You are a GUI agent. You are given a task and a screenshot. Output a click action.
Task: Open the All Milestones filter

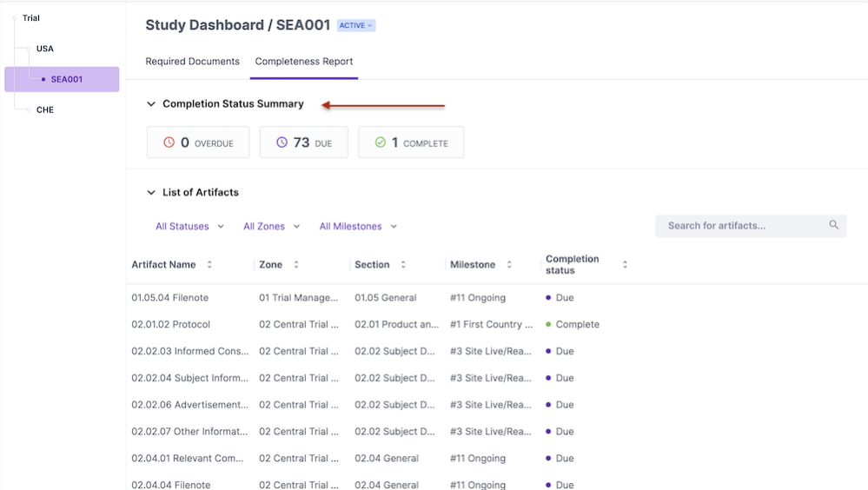tap(358, 227)
